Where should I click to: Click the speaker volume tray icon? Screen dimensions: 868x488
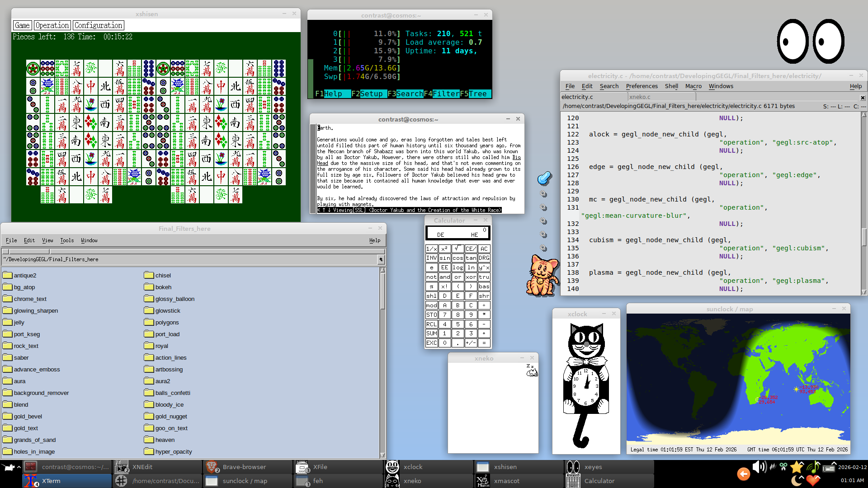pyautogui.click(x=759, y=467)
